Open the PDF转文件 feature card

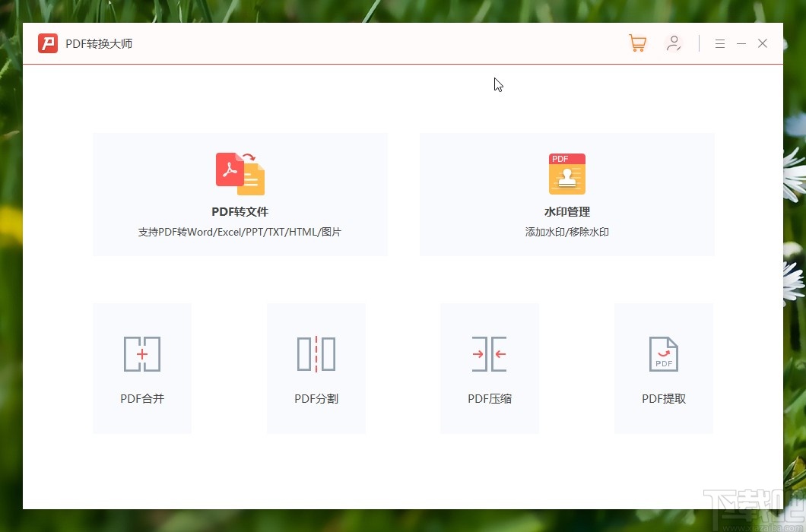[x=240, y=194]
